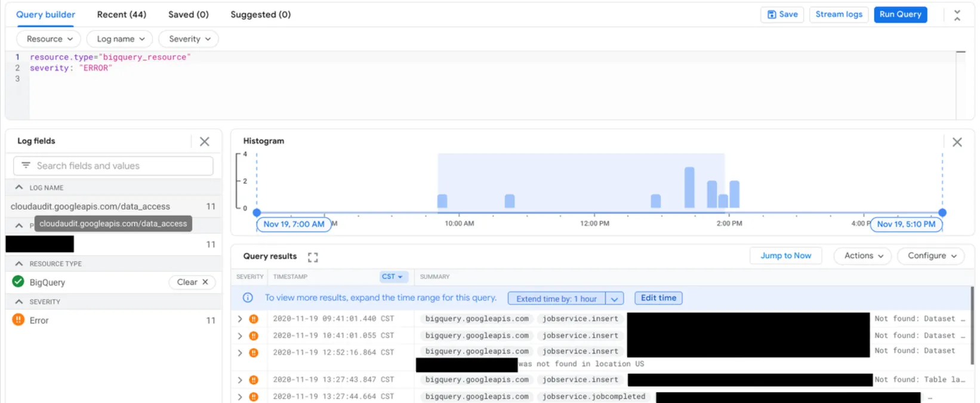Click Extend time by: 1 hour

click(x=556, y=299)
